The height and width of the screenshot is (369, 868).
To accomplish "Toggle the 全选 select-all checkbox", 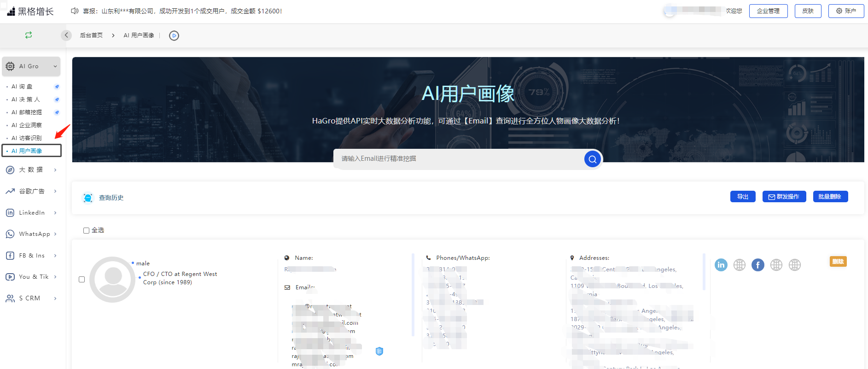I will point(86,230).
